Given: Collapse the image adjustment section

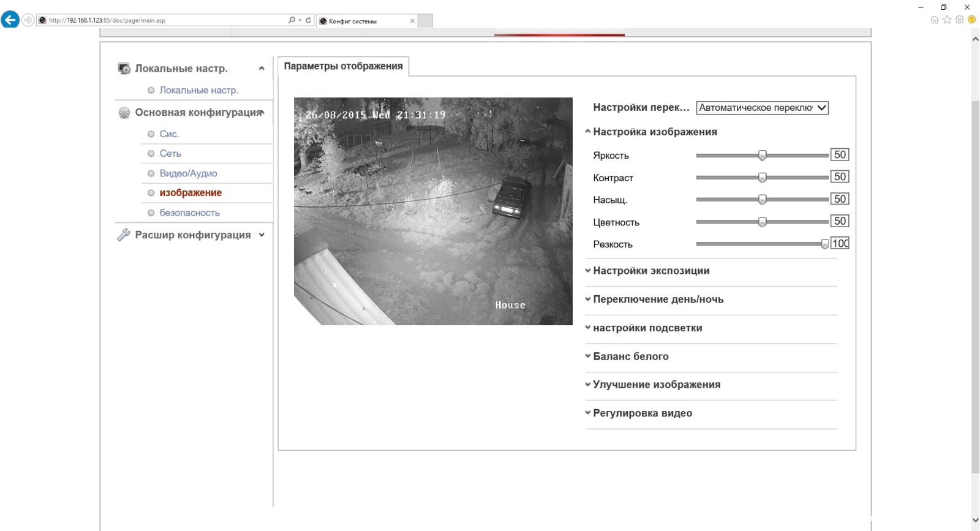Looking at the screenshot, I should [x=654, y=132].
